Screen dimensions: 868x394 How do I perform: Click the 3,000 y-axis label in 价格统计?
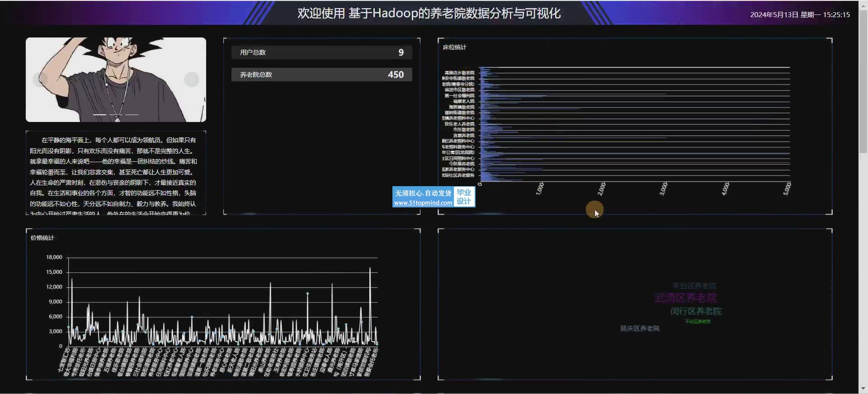pyautogui.click(x=56, y=331)
